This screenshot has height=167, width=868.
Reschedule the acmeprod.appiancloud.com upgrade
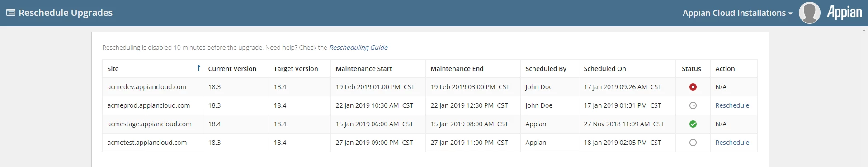click(732, 105)
